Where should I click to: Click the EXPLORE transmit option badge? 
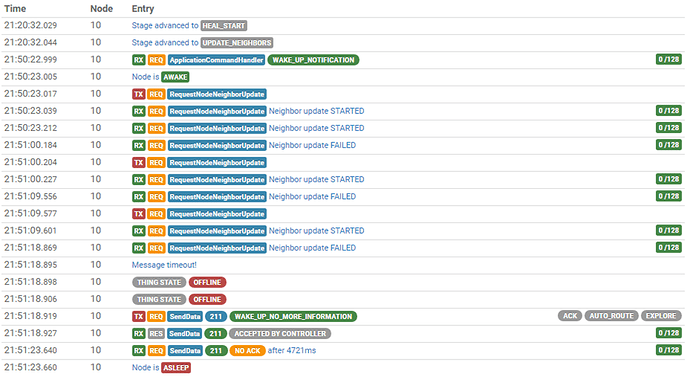point(661,316)
